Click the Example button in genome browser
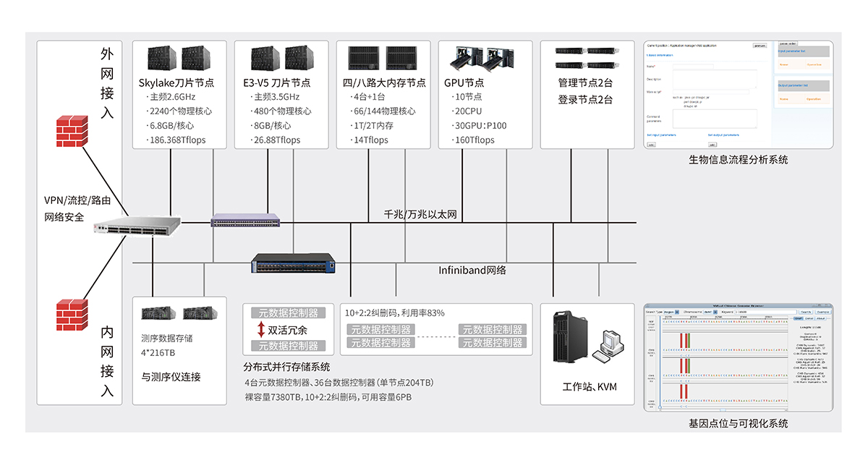The width and height of the screenshot is (868, 463). click(822, 312)
